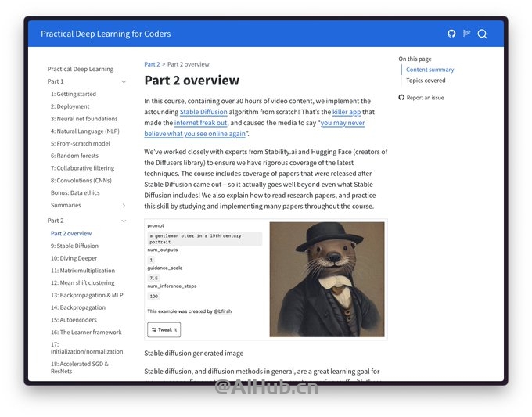Click the Tweak It button
Viewport: 532px width, 417px height.
click(164, 329)
